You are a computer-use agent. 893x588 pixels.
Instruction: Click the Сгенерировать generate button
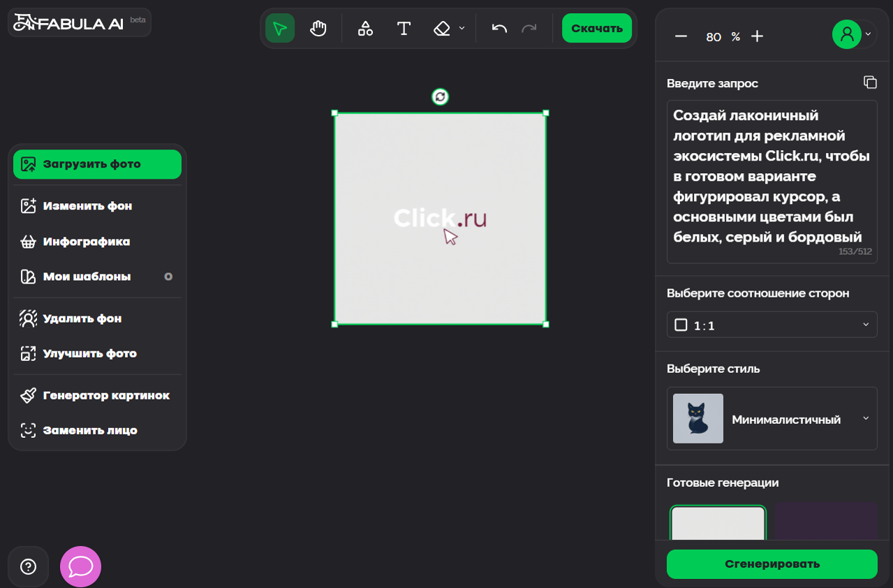coord(772,564)
